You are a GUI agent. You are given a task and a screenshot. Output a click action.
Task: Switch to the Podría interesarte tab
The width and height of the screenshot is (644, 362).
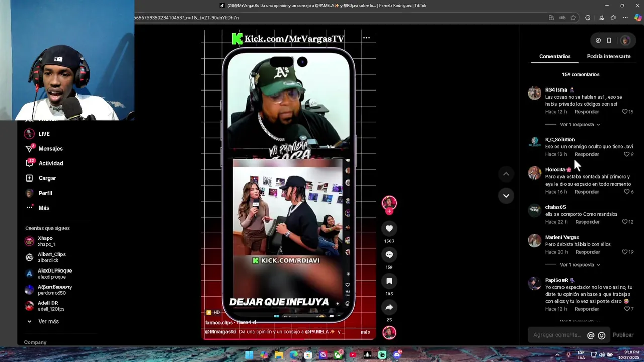(x=608, y=56)
